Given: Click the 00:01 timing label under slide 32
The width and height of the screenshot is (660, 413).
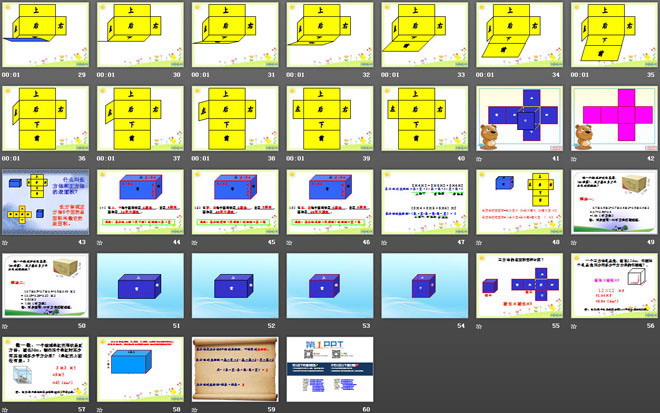Looking at the screenshot, I should (x=296, y=74).
